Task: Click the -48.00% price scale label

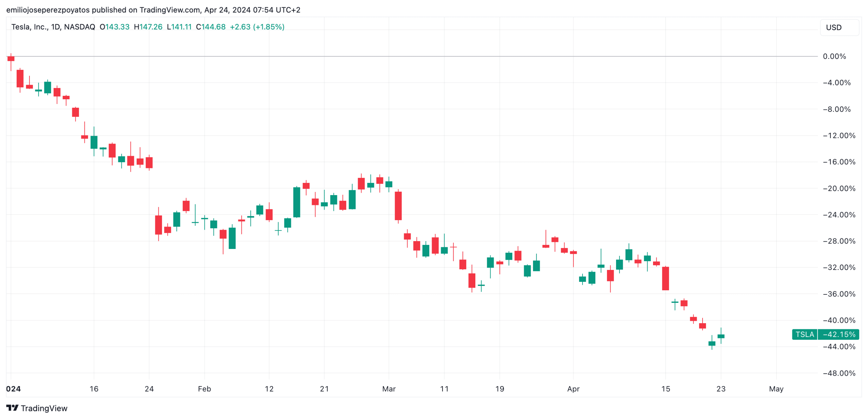Action: point(838,373)
